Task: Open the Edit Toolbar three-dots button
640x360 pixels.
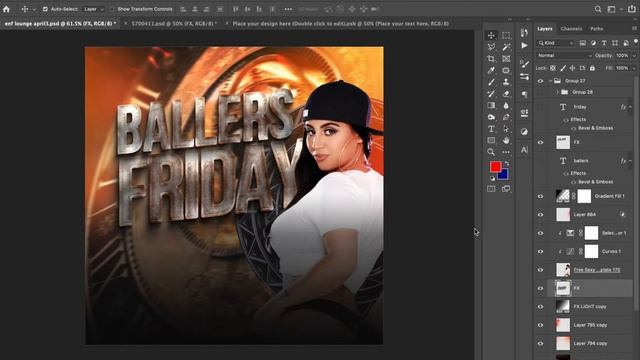Action: (x=506, y=152)
